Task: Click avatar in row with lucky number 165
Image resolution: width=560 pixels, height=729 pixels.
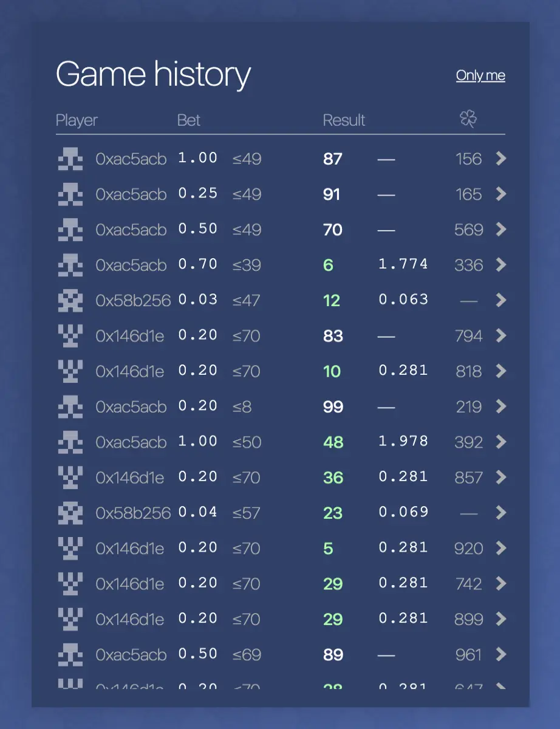Action: (x=70, y=194)
